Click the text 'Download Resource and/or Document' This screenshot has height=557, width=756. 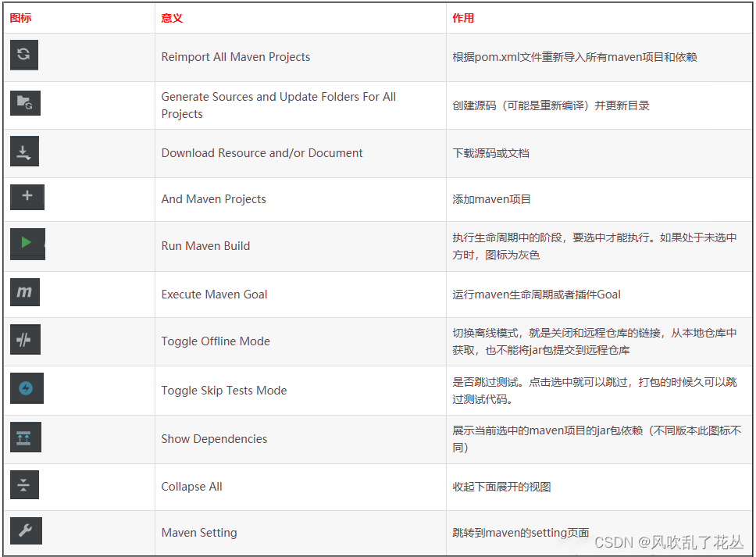(262, 153)
